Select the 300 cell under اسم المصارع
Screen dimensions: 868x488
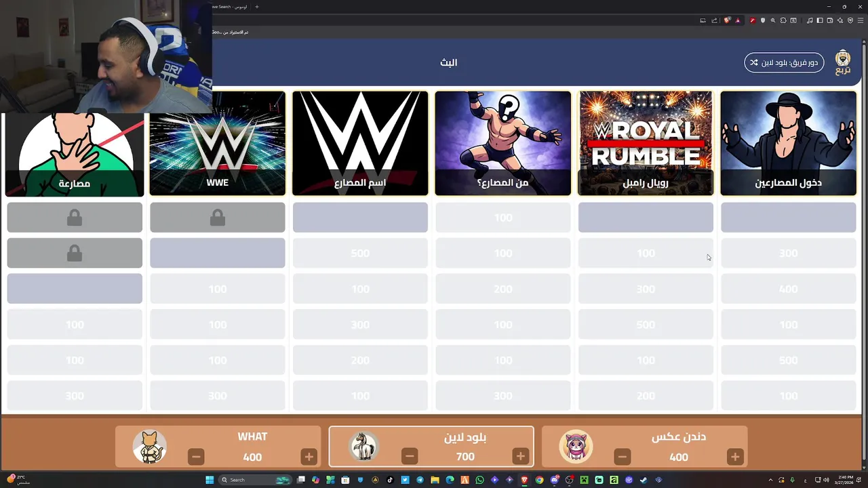coord(360,325)
